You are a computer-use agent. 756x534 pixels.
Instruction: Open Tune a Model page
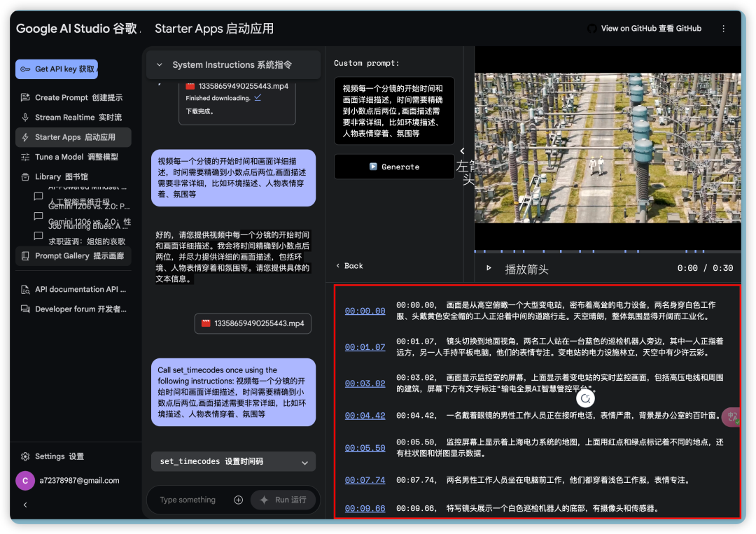pyautogui.click(x=72, y=157)
